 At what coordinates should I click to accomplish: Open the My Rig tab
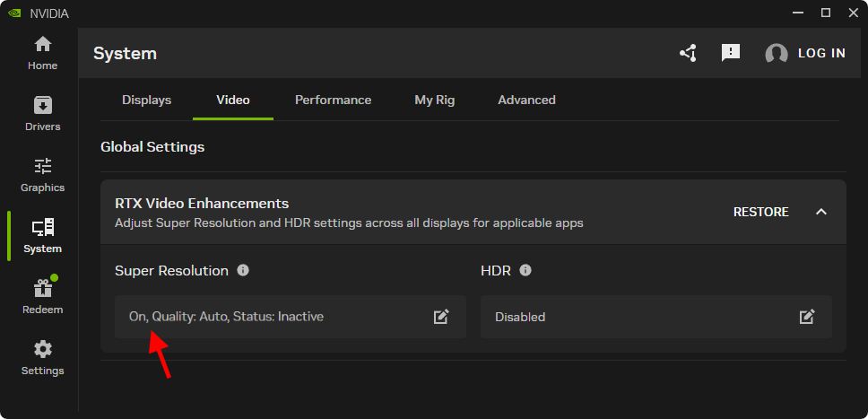pos(435,100)
